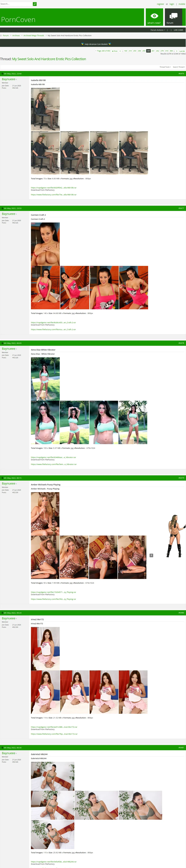Expand the Thread Tools menu

(x=165, y=67)
